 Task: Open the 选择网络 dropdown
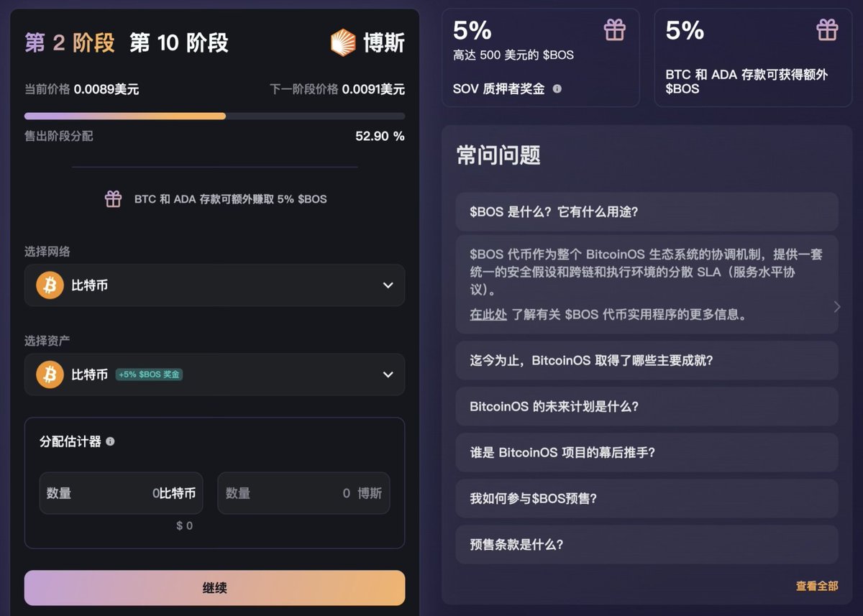(x=214, y=285)
